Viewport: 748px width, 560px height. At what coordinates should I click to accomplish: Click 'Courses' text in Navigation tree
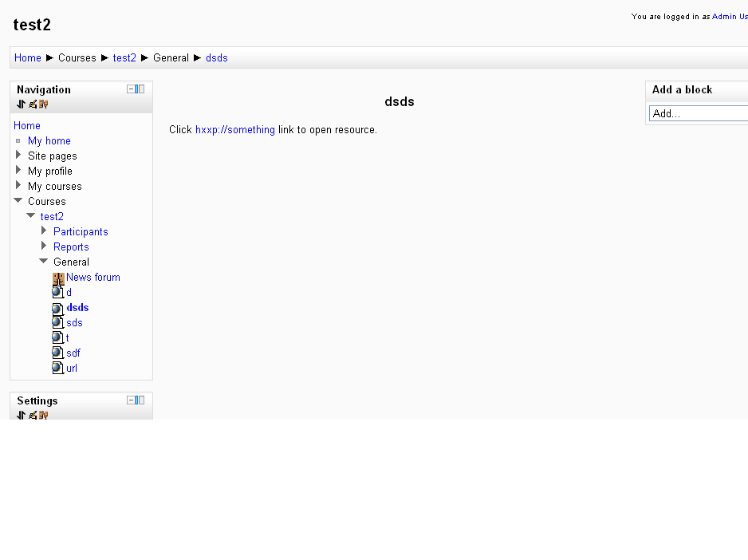(x=47, y=202)
